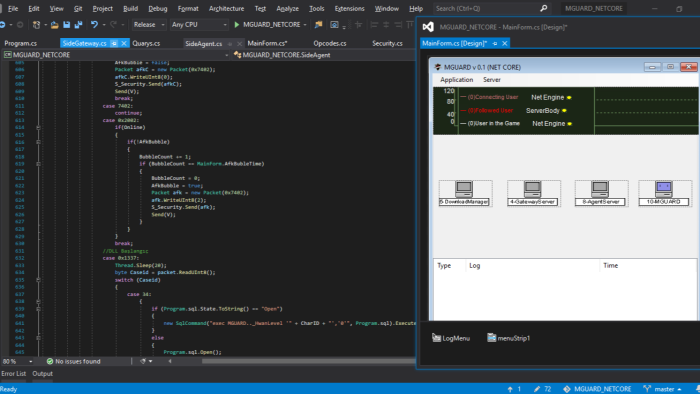
Task: Click the Save icon in toolbar
Action: [67, 25]
